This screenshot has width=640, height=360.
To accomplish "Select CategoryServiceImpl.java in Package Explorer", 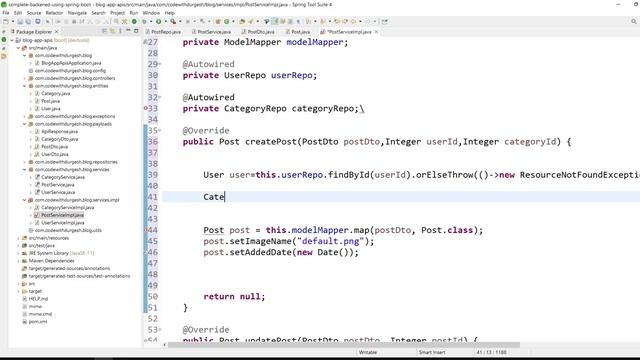I will click(x=67, y=207).
